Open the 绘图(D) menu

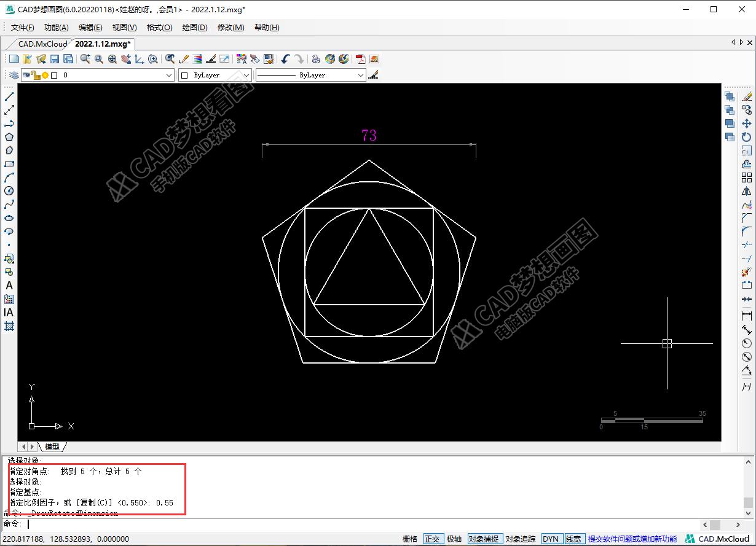click(x=195, y=28)
